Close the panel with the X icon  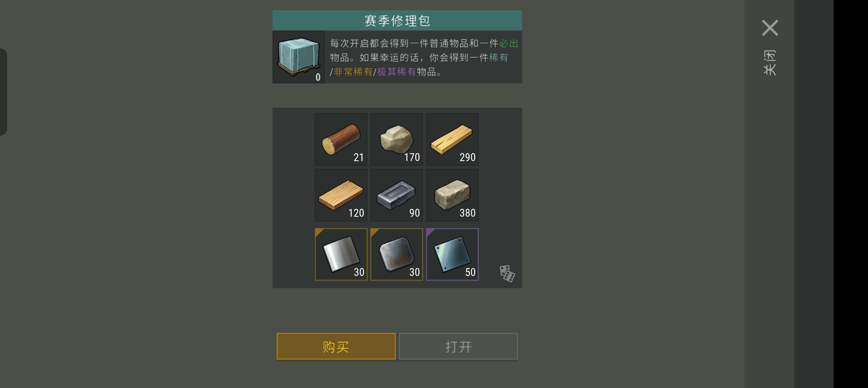coord(770,28)
